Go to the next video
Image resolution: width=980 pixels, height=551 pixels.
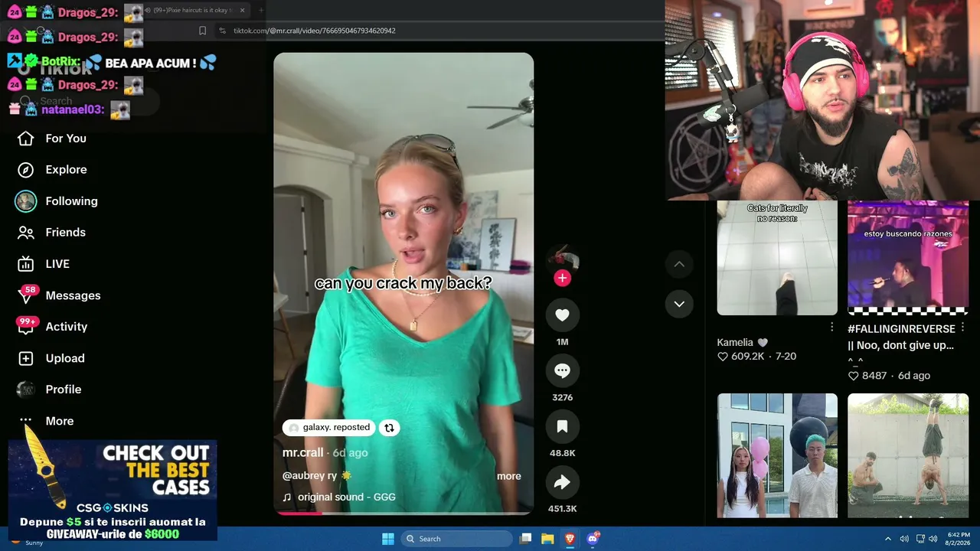[679, 304]
